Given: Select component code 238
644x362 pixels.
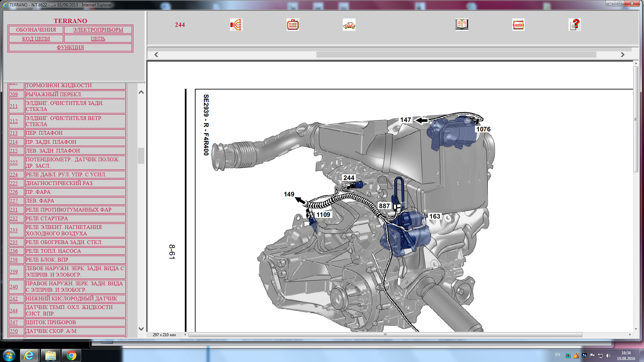Looking at the screenshot, I should point(14,260).
